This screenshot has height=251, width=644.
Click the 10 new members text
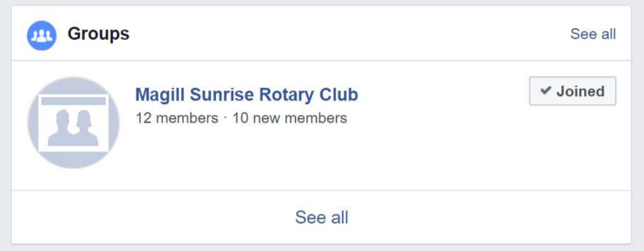coord(290,119)
